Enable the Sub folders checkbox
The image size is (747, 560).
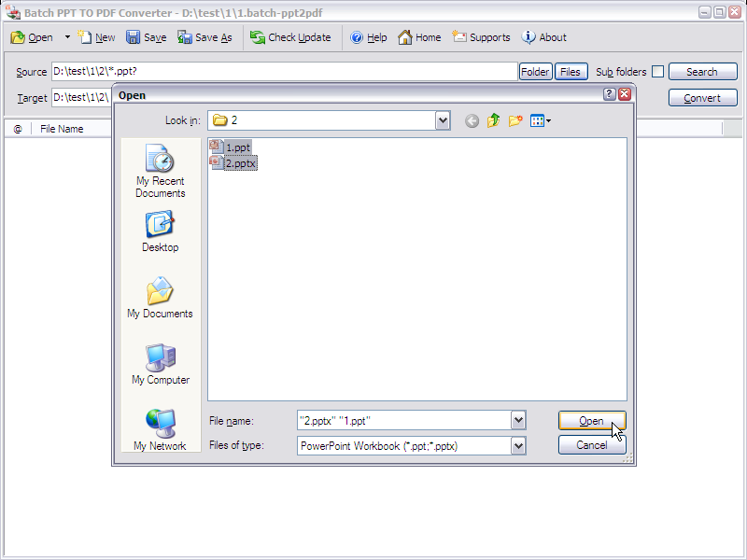[x=657, y=72]
